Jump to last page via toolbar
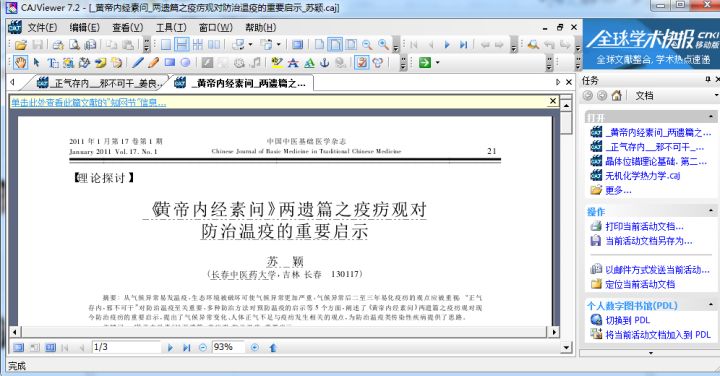 click(x=463, y=45)
